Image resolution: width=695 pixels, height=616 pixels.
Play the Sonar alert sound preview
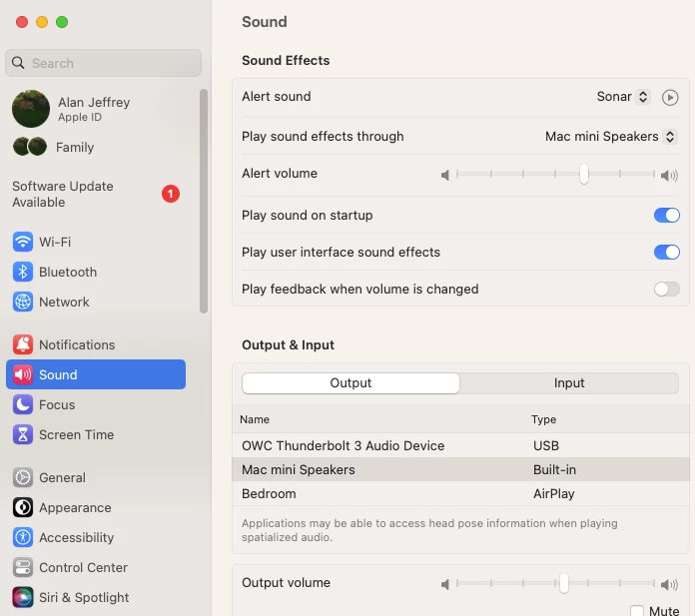coord(670,97)
